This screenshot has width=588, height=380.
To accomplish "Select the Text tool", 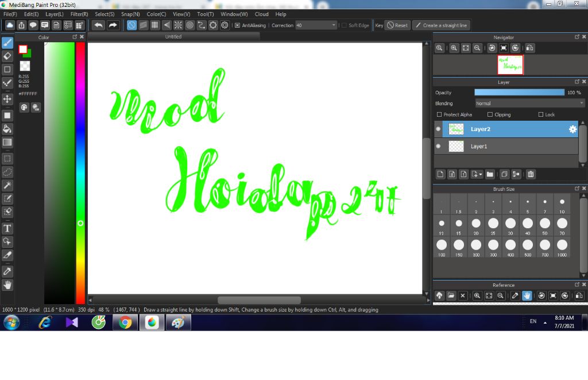I will (7, 228).
